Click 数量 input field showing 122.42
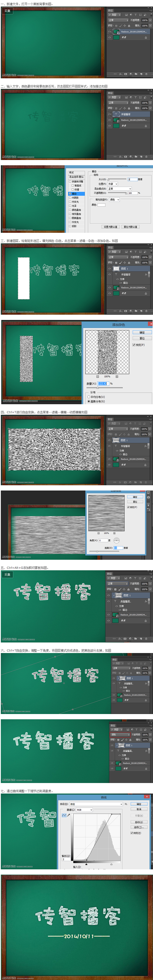The width and height of the screenshot is (153, 980). pos(103,384)
